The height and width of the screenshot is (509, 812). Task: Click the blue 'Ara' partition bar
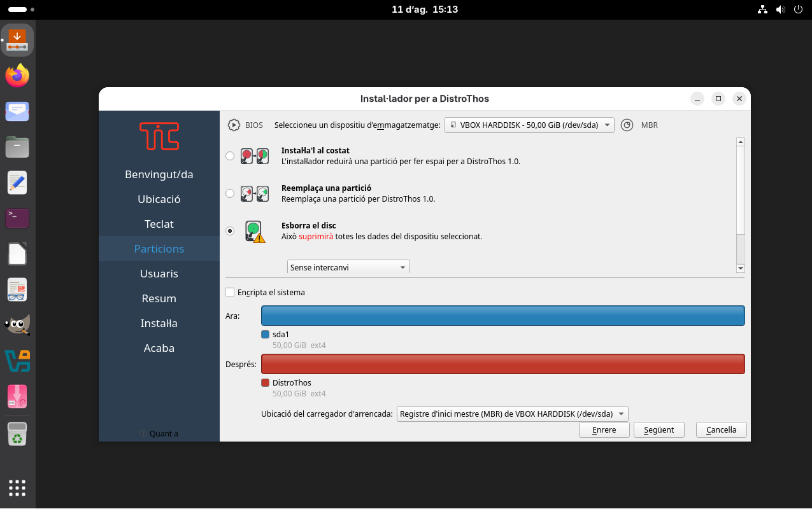point(503,316)
